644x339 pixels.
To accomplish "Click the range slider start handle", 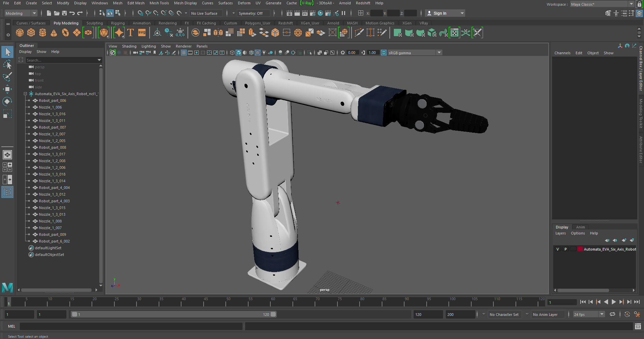I will [x=74, y=314].
